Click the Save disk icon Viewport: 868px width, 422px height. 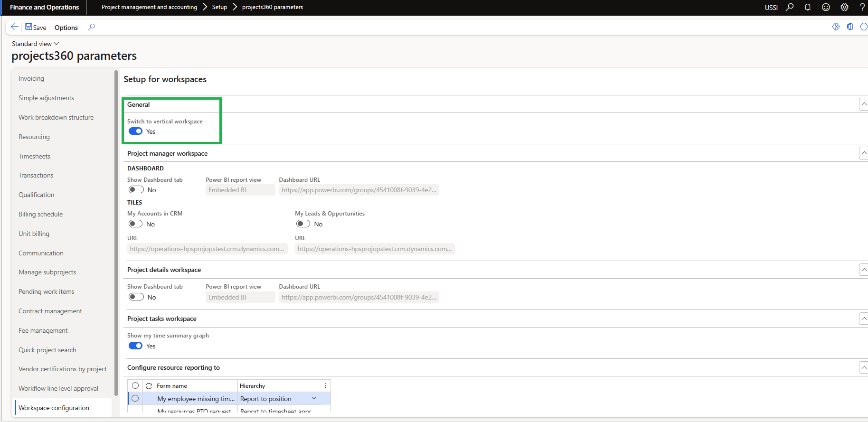28,27
